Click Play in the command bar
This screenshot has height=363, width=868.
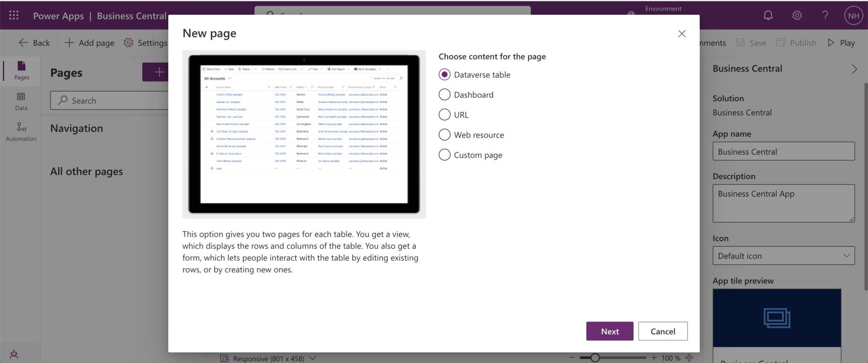[841, 43]
